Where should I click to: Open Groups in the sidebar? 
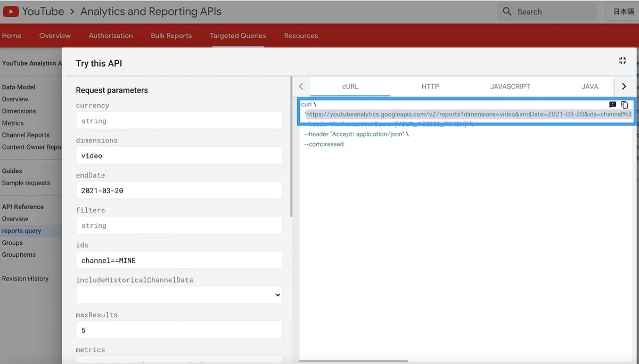click(x=12, y=243)
